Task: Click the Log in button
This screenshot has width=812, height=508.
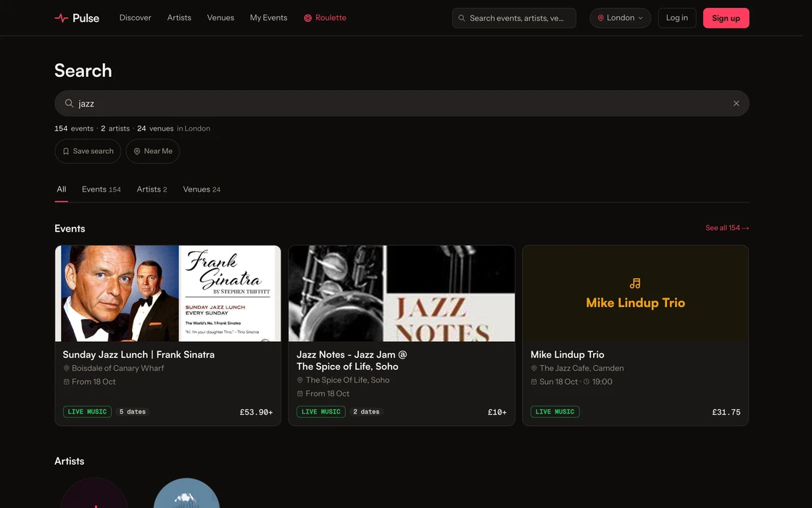Action: pyautogui.click(x=677, y=18)
